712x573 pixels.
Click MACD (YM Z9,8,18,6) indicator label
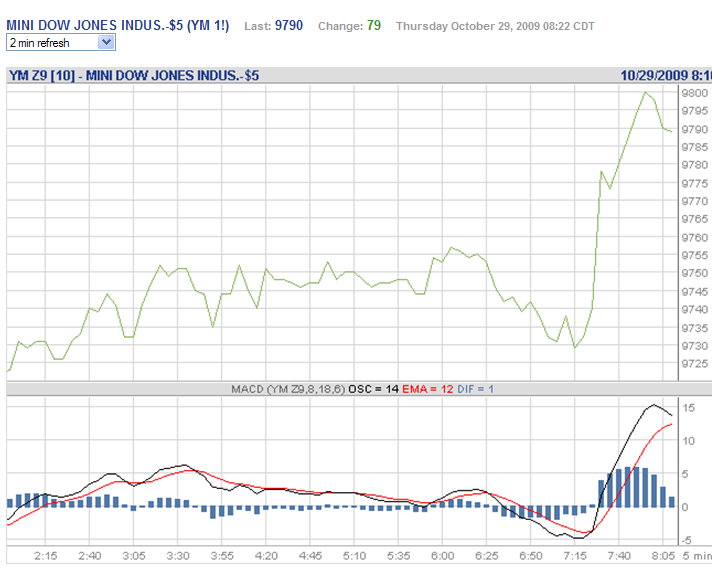pyautogui.click(x=288, y=389)
